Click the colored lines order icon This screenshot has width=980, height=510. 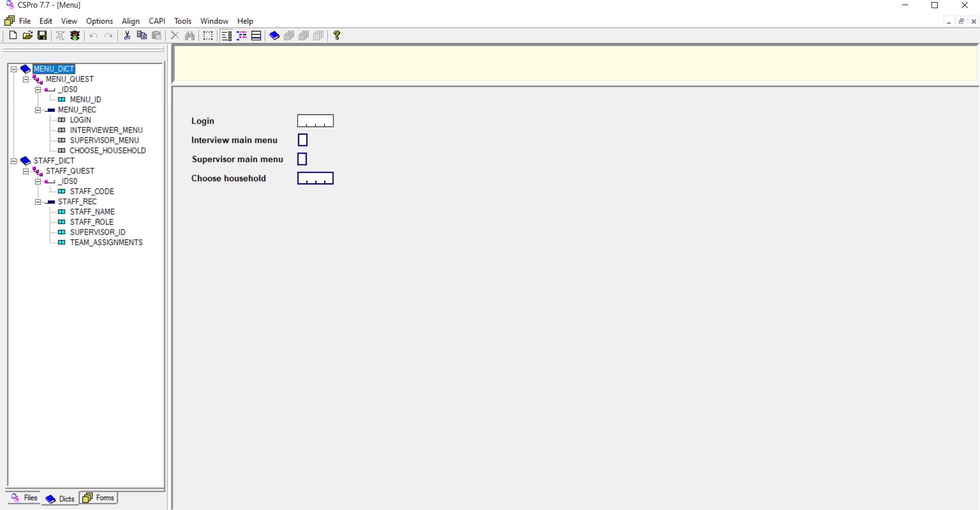[241, 35]
